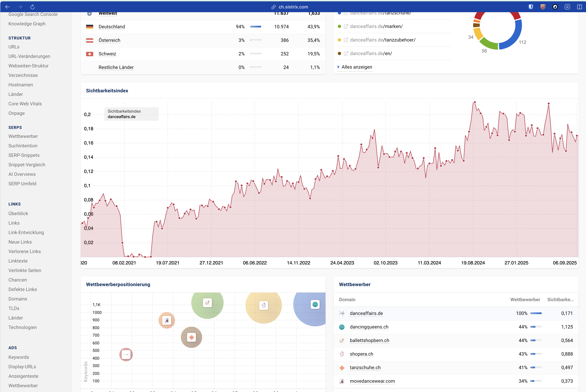Click the Sichtbarkeitsindex danceaffairs.de legend box
This screenshot has width=586, height=392.
pos(131,114)
